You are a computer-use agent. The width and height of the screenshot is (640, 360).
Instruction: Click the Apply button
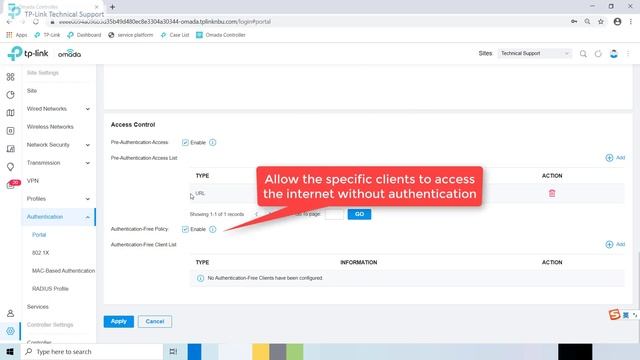tap(119, 321)
